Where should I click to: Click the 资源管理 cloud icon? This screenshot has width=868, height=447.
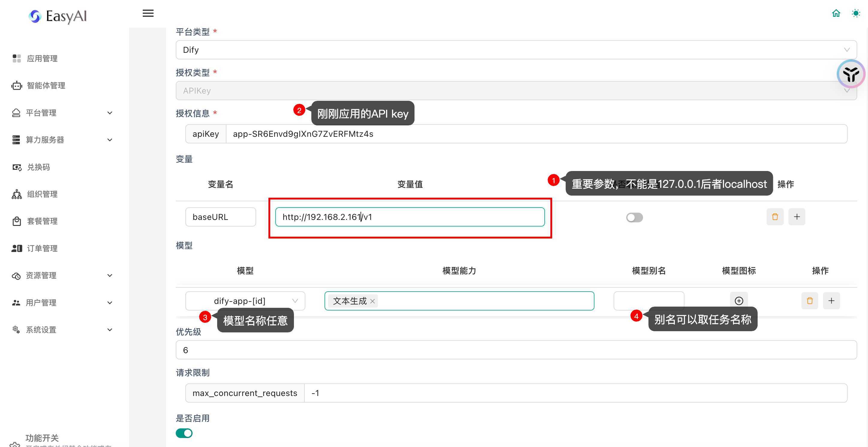point(16,276)
